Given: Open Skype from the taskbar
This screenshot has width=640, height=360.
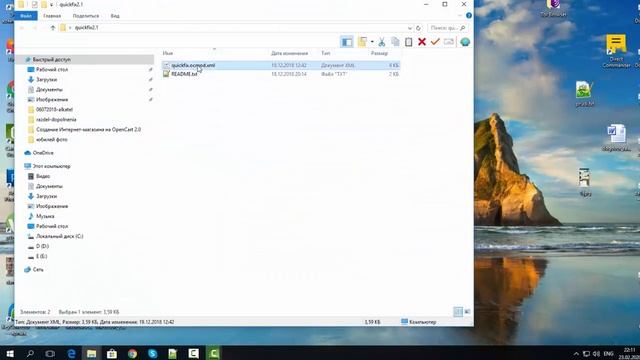Looking at the screenshot, I should coord(153,353).
